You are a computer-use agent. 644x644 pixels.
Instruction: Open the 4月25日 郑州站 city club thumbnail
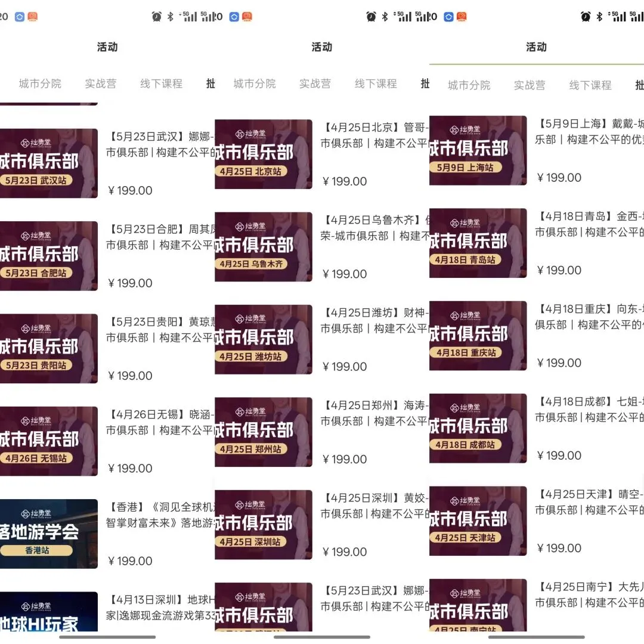click(x=264, y=432)
